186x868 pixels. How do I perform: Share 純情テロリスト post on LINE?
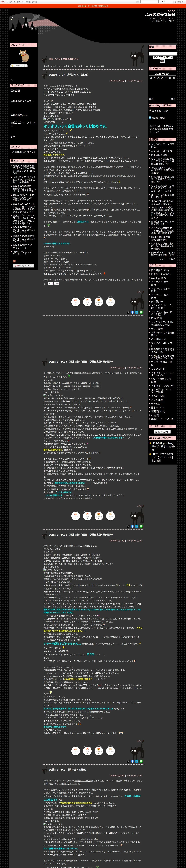coord(141,312)
